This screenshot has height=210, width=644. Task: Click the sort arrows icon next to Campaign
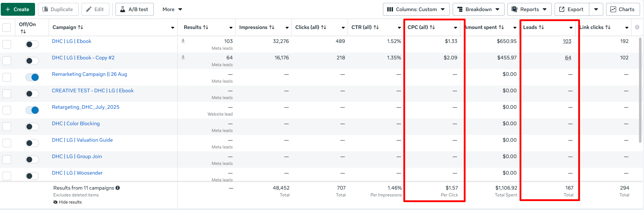click(80, 27)
